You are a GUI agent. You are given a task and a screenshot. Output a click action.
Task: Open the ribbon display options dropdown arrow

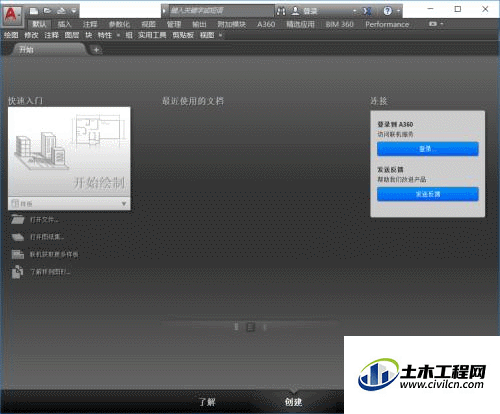click(x=442, y=24)
